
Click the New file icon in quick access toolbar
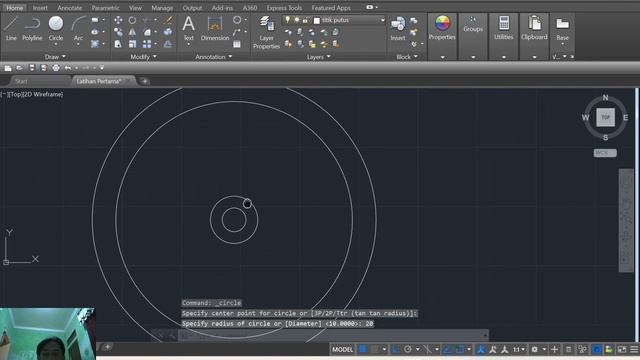pyautogui.click(x=8, y=68)
